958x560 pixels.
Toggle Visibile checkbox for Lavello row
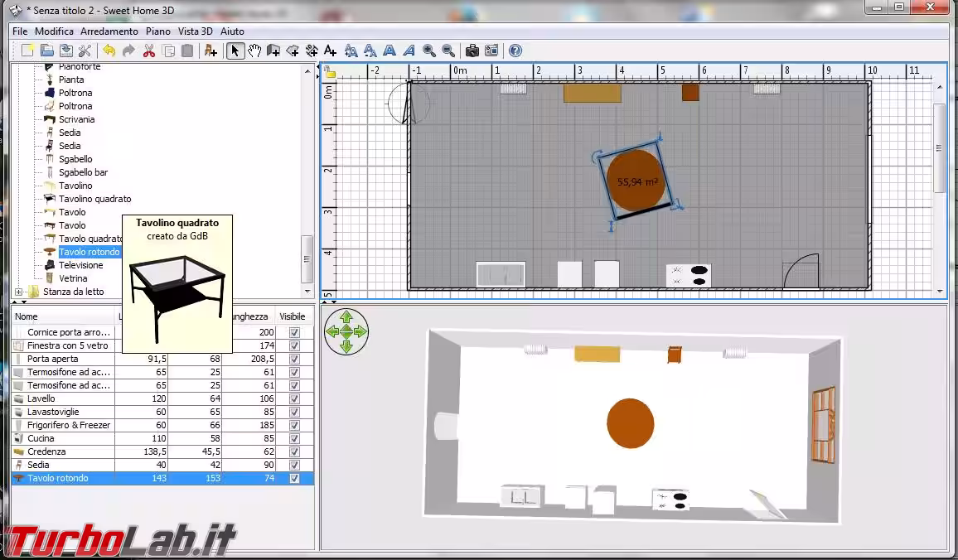click(293, 398)
